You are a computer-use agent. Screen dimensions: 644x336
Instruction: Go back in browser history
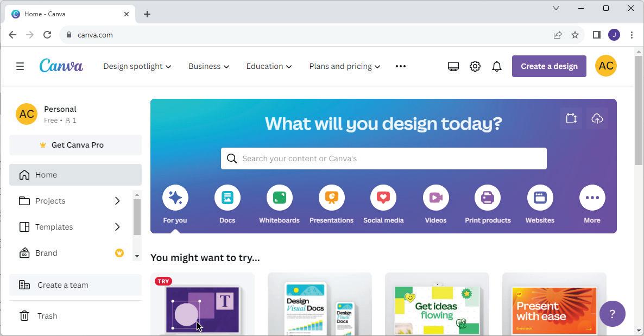click(12, 35)
